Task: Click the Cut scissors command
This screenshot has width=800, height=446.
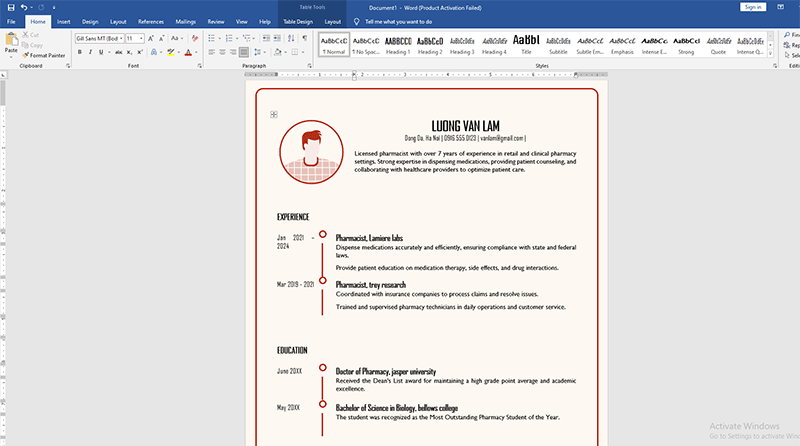Action: click(30, 35)
